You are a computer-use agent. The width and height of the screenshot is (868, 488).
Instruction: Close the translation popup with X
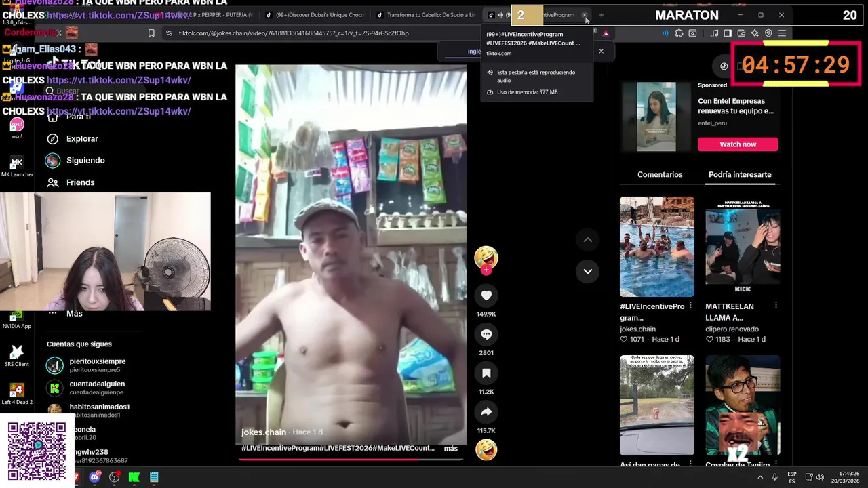point(601,51)
